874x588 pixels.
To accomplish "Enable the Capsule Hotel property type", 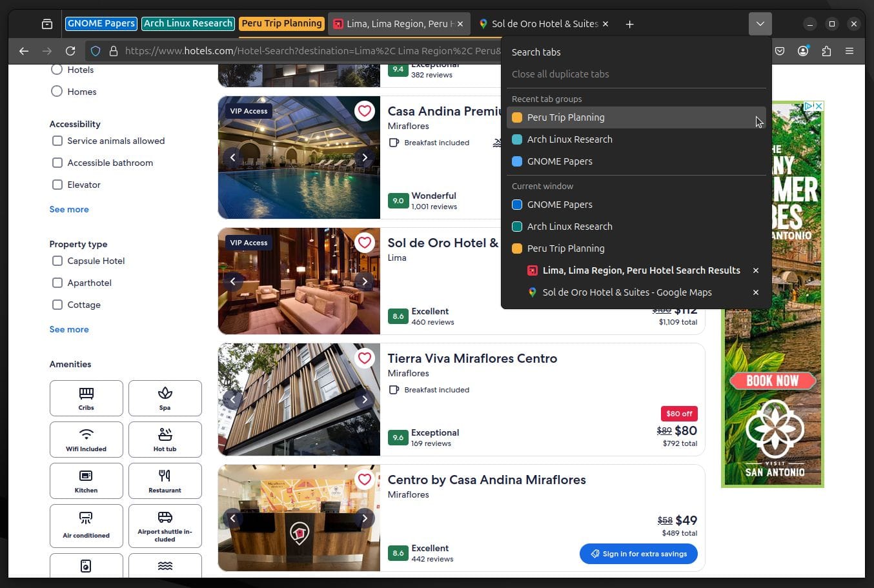I will coord(57,261).
